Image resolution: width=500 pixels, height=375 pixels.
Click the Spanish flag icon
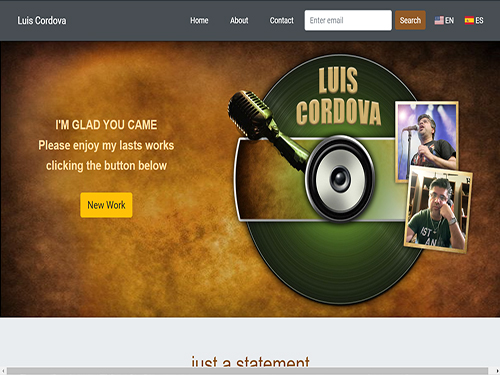[x=469, y=20]
